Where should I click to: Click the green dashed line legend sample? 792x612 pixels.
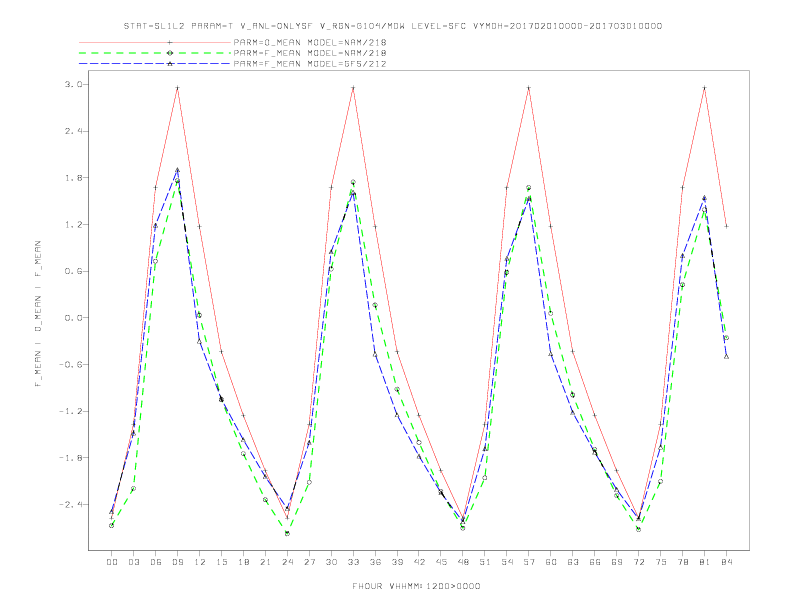click(x=155, y=53)
